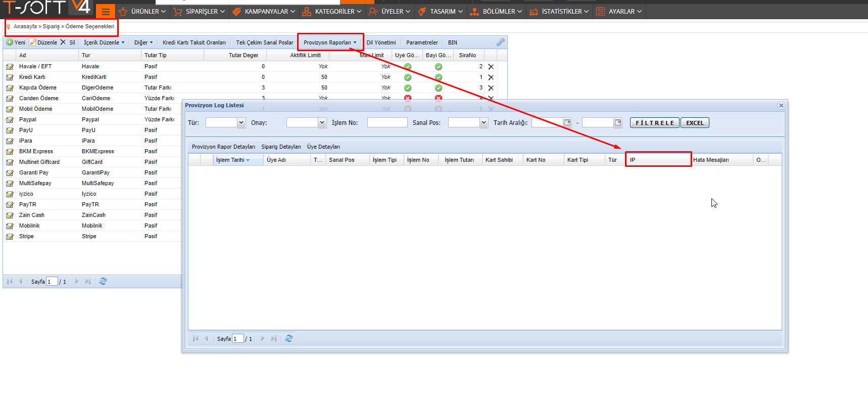The image size is (868, 401).
Task: Go to first page in Provizyon Log
Action: point(196,338)
